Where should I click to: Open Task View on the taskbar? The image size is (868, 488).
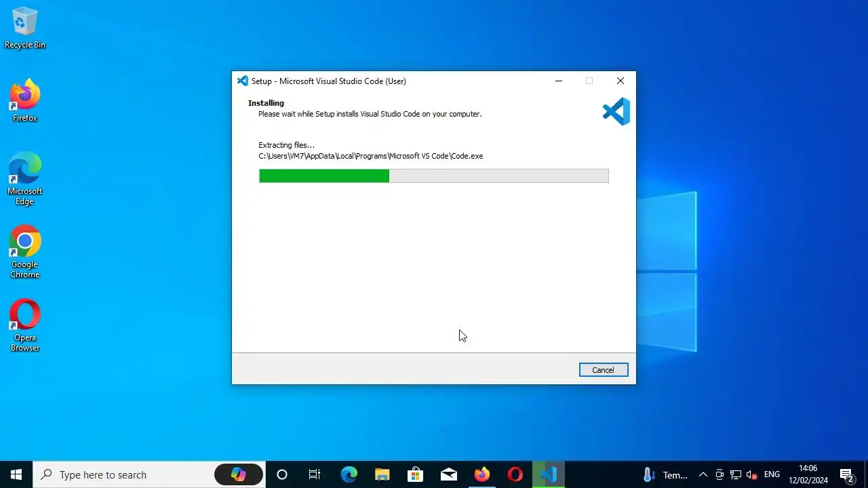[315, 474]
